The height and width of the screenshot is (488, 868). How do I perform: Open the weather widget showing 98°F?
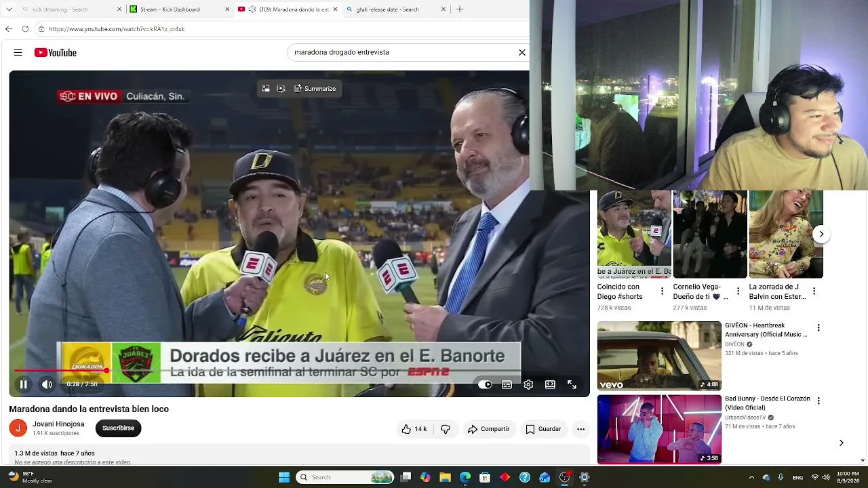click(x=31, y=477)
